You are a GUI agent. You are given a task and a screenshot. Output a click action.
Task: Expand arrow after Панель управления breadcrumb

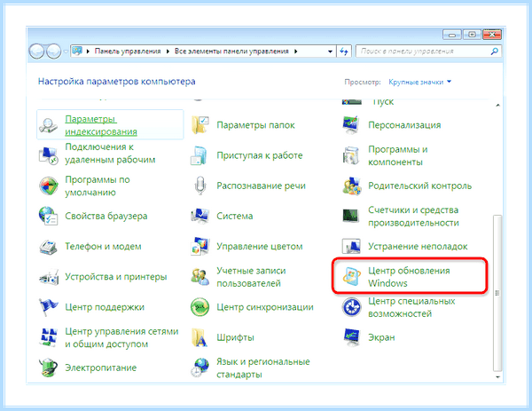point(168,51)
